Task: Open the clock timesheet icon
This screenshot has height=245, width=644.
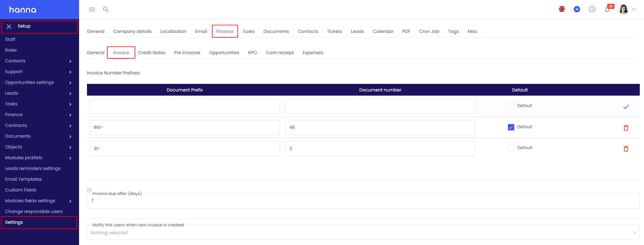Action: click(x=592, y=9)
